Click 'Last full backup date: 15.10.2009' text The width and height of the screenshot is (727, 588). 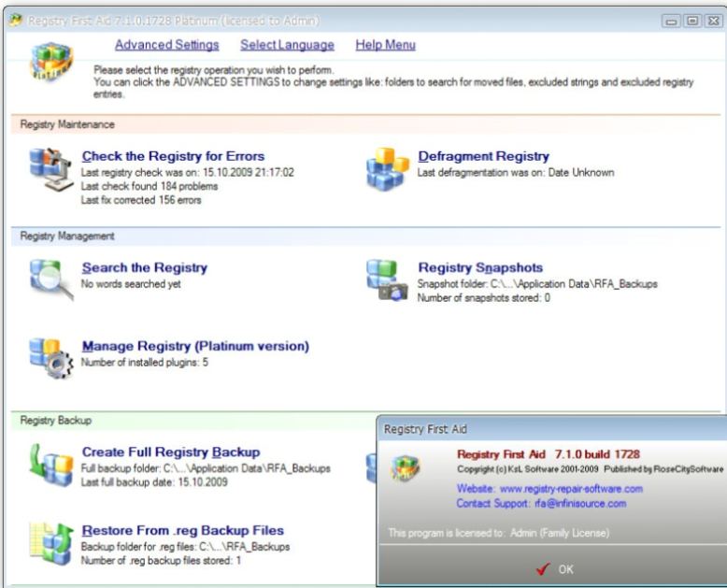point(154,482)
